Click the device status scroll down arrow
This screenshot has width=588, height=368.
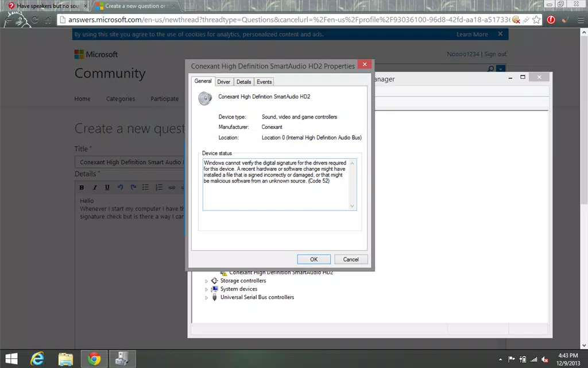(x=352, y=206)
